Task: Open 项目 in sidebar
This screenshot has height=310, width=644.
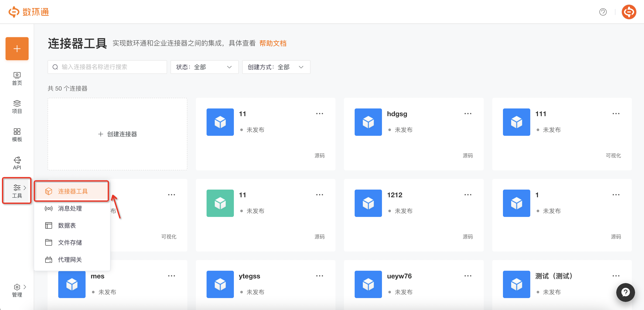Action: (x=17, y=107)
